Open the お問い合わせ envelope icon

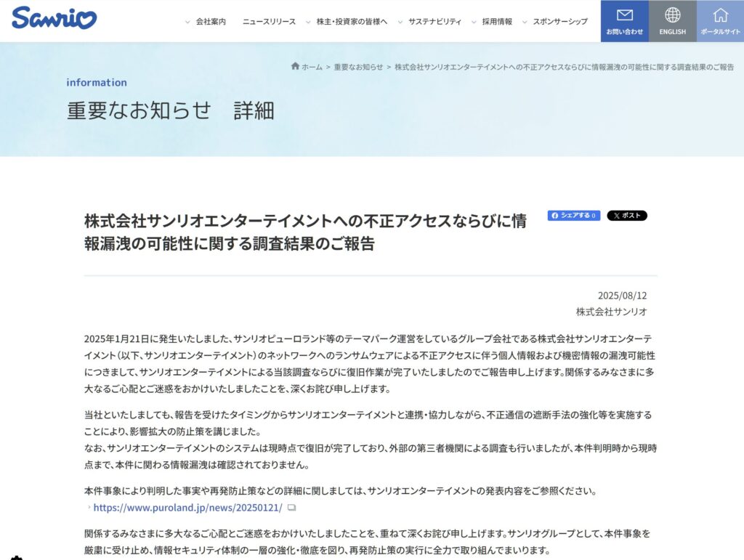(x=624, y=16)
